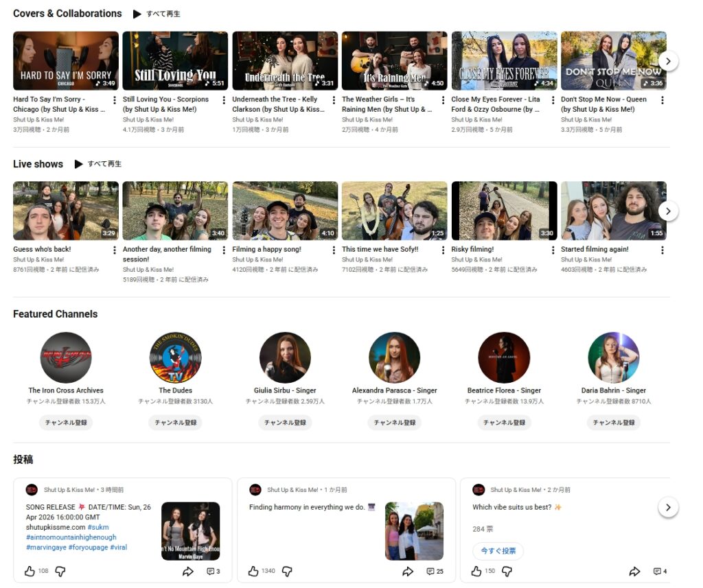Expand next videos in Covers & Collaborations row
This screenshot has width=703, height=588.
[668, 61]
